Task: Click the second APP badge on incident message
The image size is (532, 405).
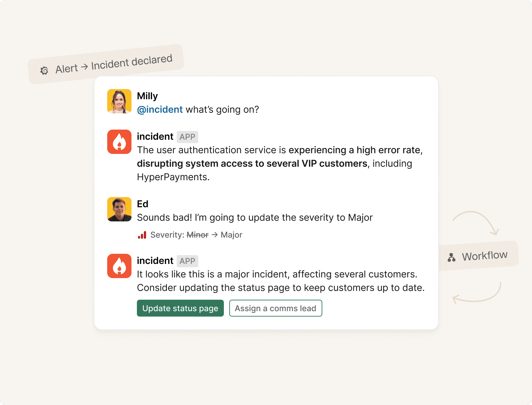Action: click(187, 261)
